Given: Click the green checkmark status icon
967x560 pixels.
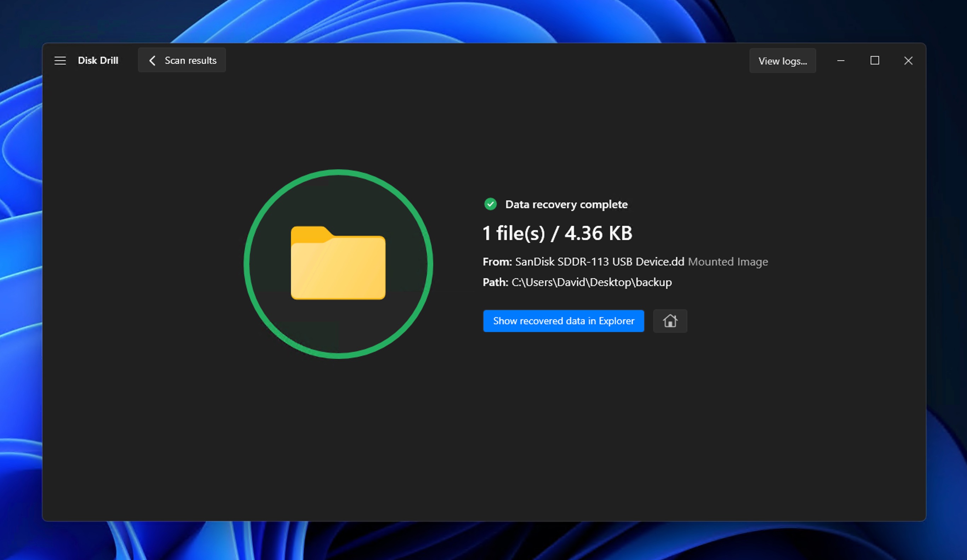Looking at the screenshot, I should click(x=491, y=204).
